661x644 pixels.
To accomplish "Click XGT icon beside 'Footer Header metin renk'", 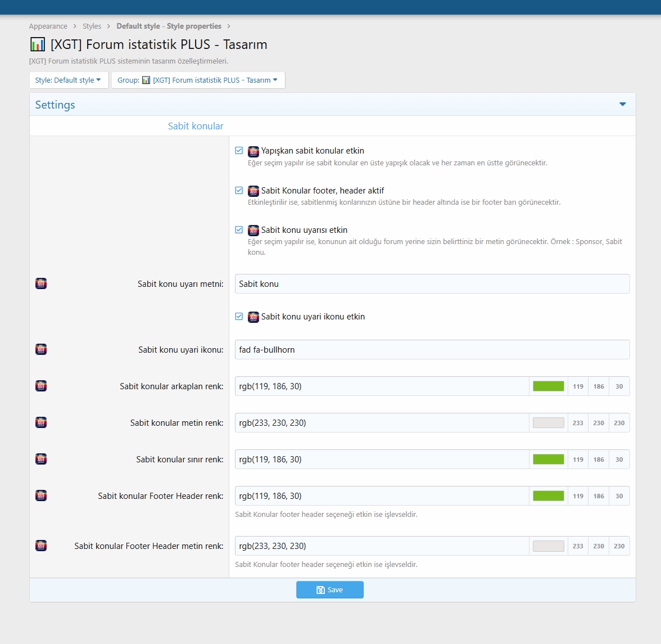I will (41, 546).
